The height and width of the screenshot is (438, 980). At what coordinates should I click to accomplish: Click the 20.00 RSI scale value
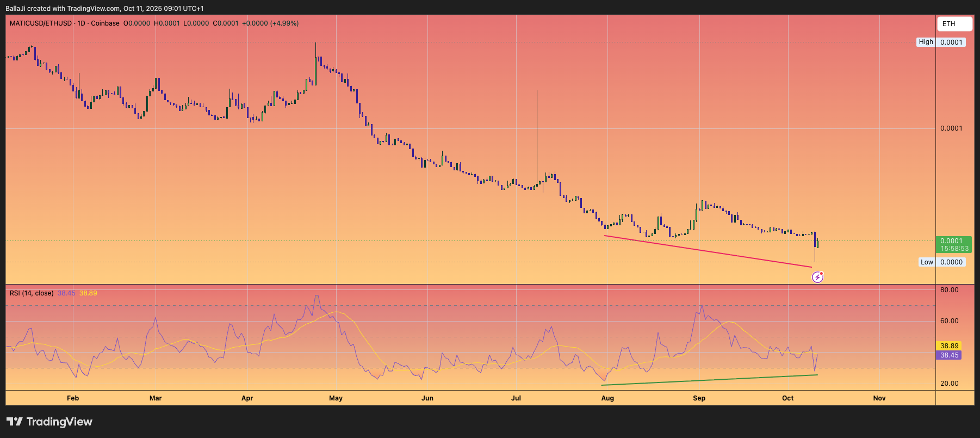coord(950,384)
